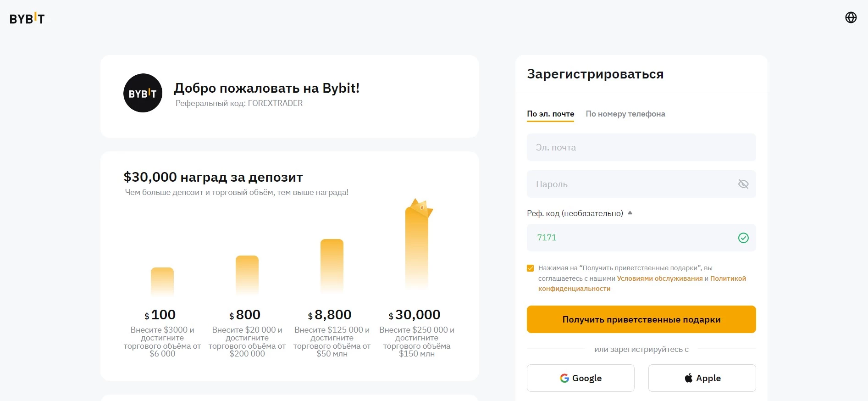
Task: Click the crown-topped $30,000 reward bar
Action: 416,248
